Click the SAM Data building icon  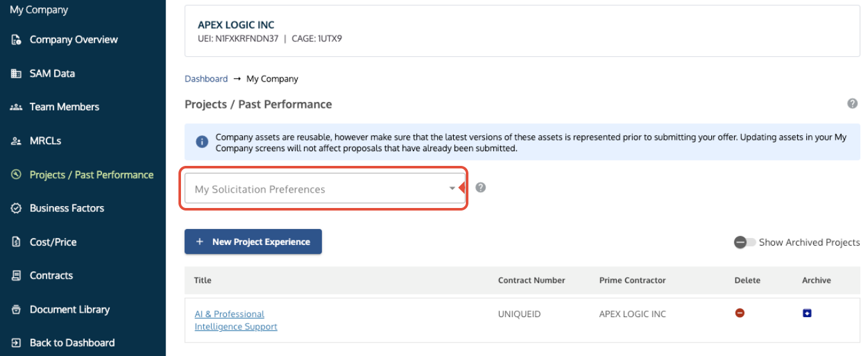17,73
